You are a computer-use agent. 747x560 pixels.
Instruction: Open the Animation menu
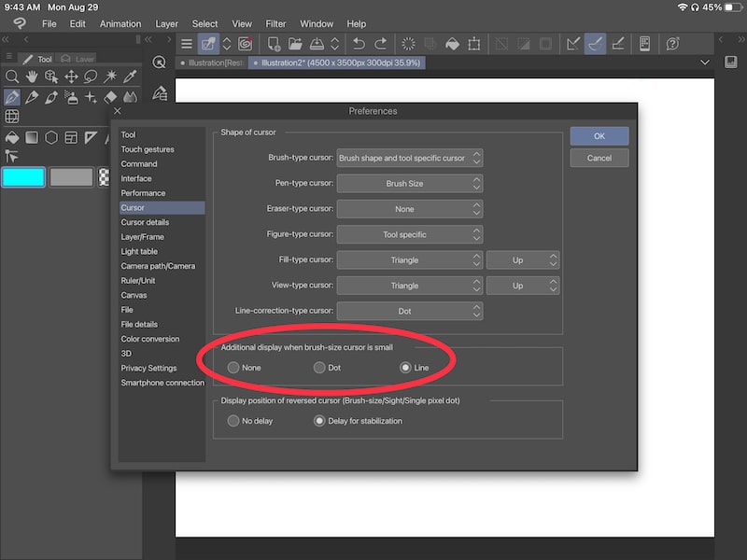[120, 24]
